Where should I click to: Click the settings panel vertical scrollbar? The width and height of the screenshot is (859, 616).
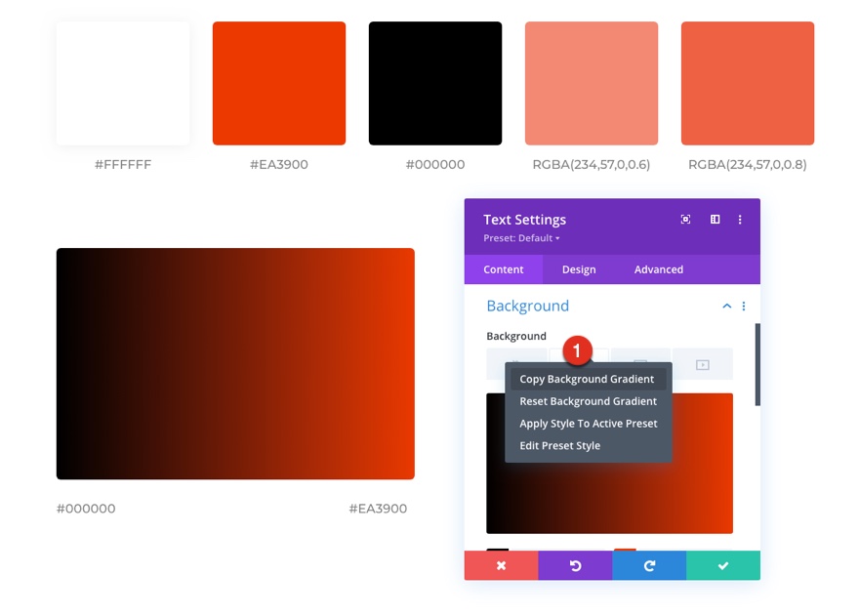coord(757,364)
